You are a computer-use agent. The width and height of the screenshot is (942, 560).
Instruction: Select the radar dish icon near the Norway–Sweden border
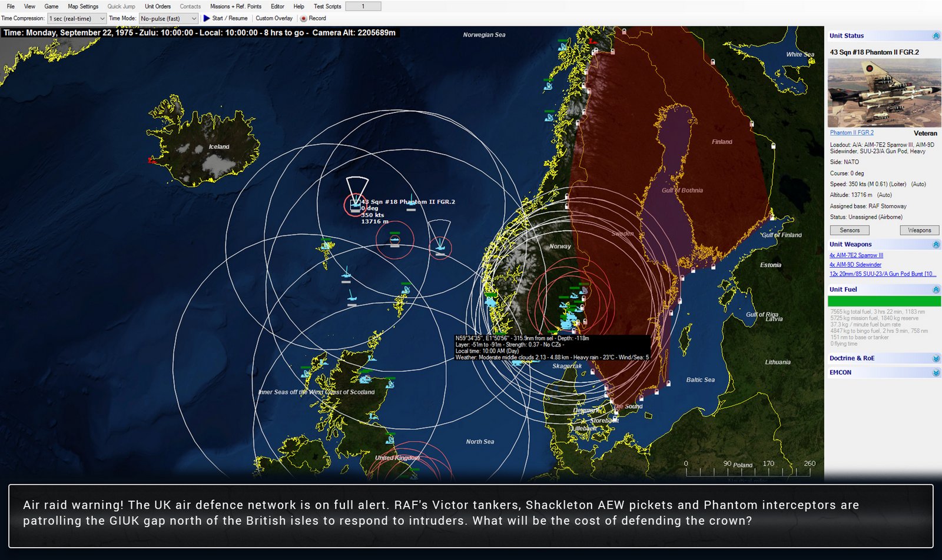click(x=583, y=289)
